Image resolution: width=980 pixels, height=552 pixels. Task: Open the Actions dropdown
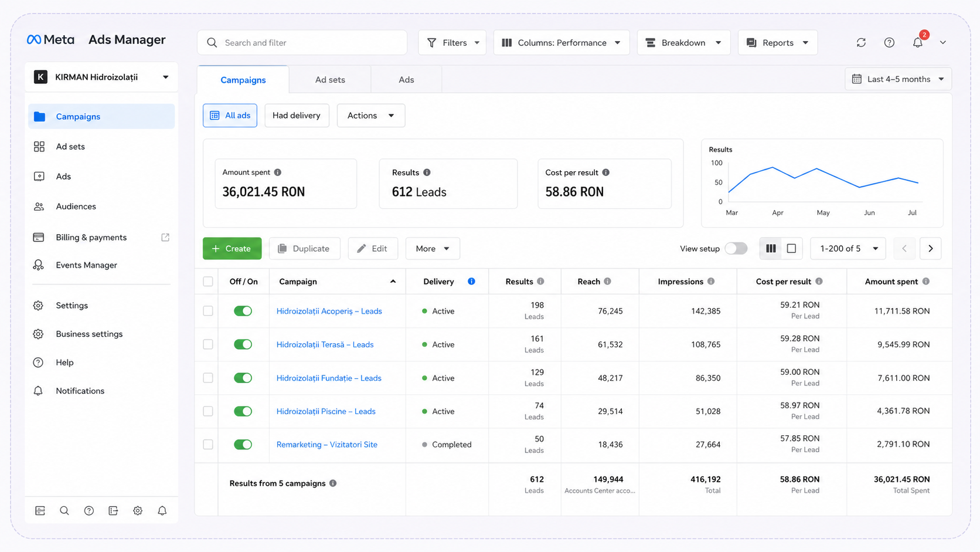pyautogui.click(x=371, y=116)
